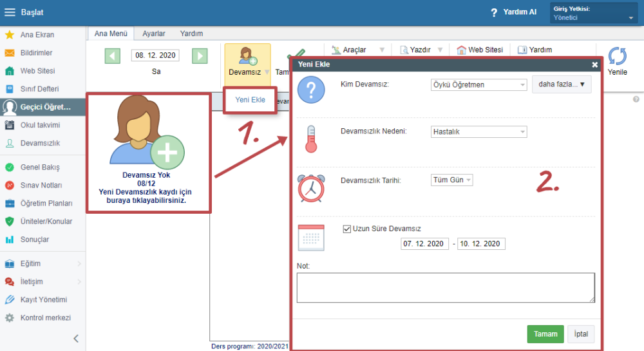Click the question mark Yardım Al icon
The height and width of the screenshot is (351, 644).
pyautogui.click(x=494, y=13)
